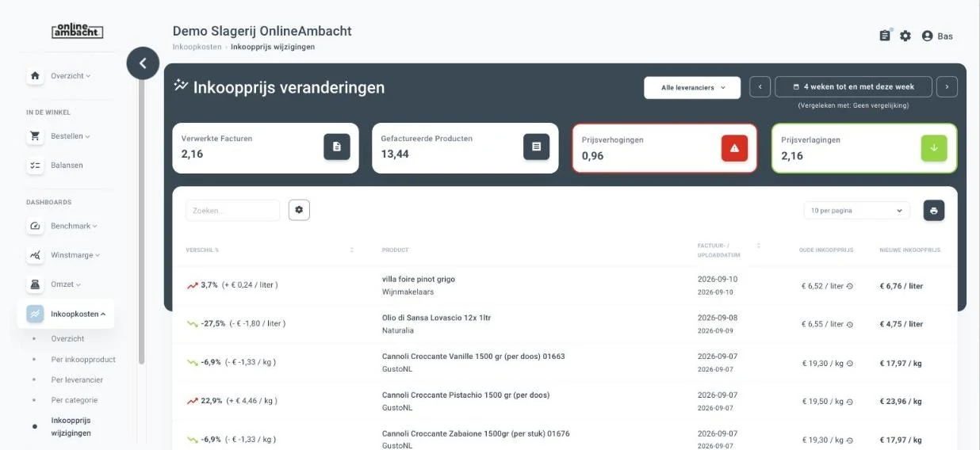This screenshot has height=450, width=980.
Task: Open the 4 weken tot en met deze week picker
Action: (x=853, y=87)
